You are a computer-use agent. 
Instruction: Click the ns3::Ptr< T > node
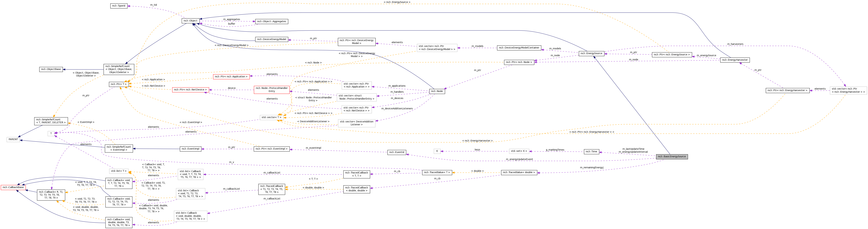click(119, 84)
